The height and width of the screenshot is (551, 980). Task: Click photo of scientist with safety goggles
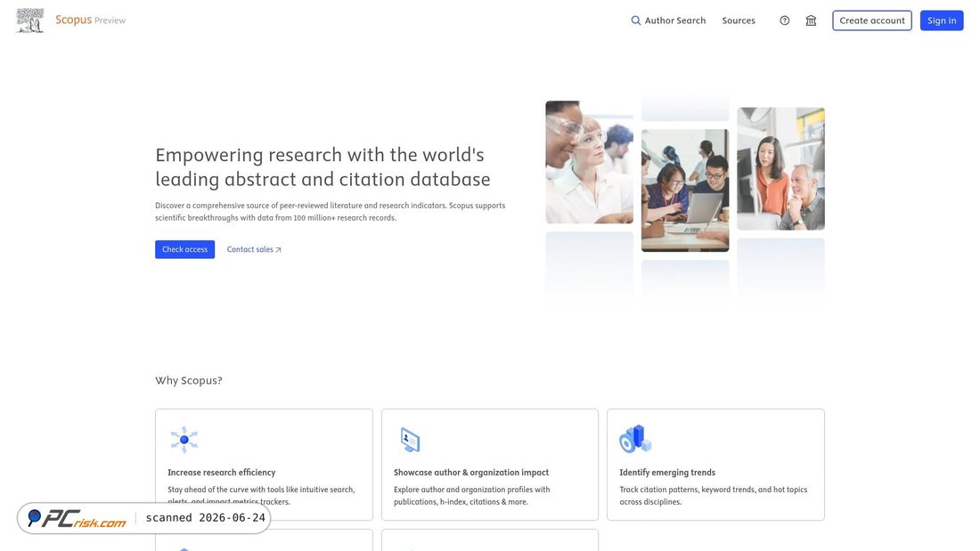pos(589,162)
